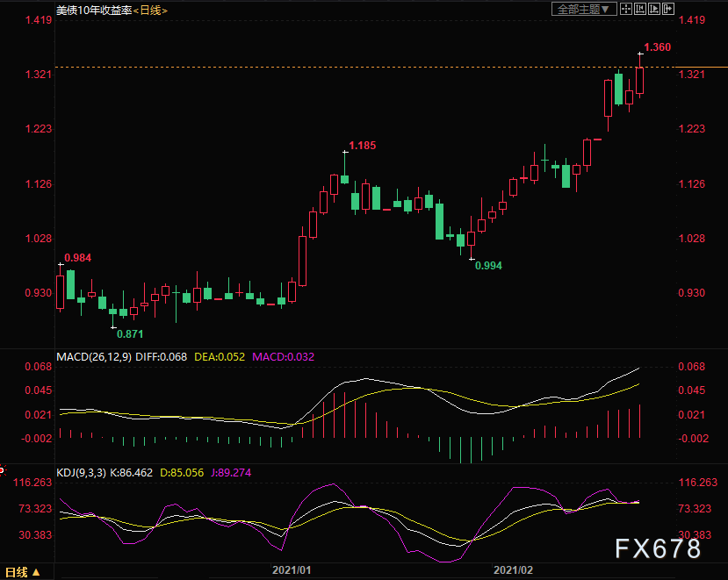Click the 日线 period label in title

pos(150,11)
